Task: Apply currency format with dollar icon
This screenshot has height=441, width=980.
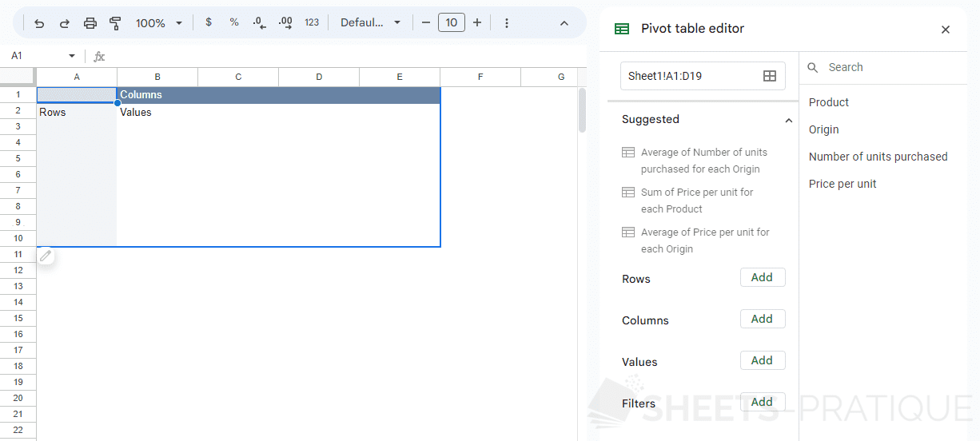Action: pyautogui.click(x=209, y=22)
